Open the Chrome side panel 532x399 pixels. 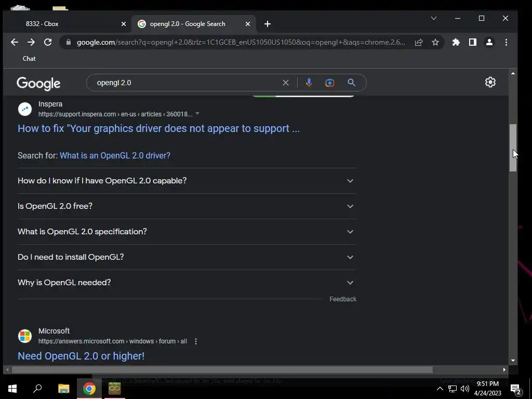pyautogui.click(x=473, y=42)
